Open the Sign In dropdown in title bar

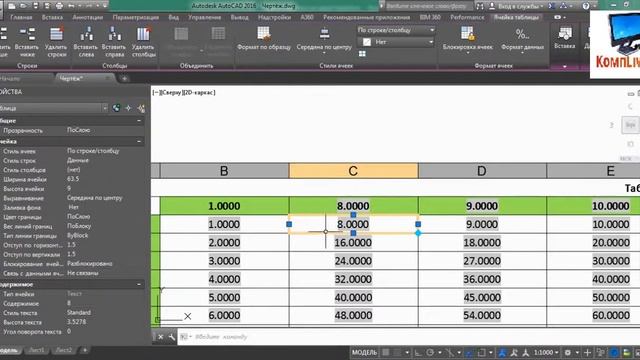517,6
